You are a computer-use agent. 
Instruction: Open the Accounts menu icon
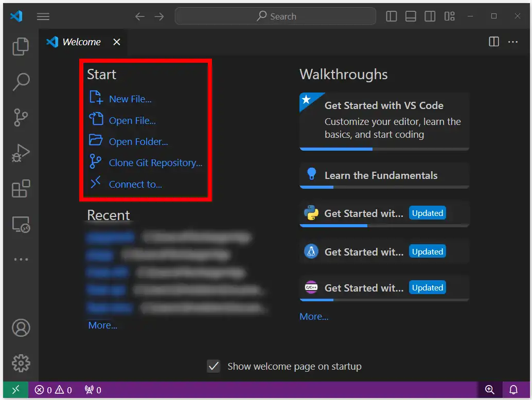coord(21,328)
